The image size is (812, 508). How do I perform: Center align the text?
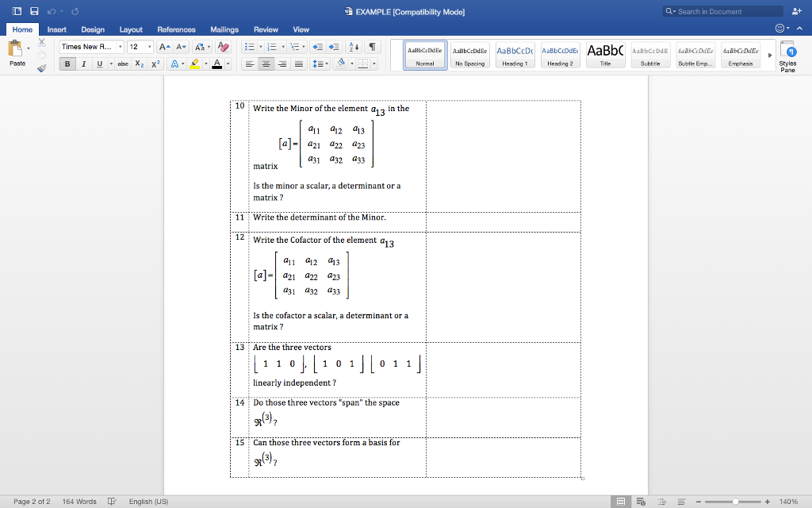(266, 63)
